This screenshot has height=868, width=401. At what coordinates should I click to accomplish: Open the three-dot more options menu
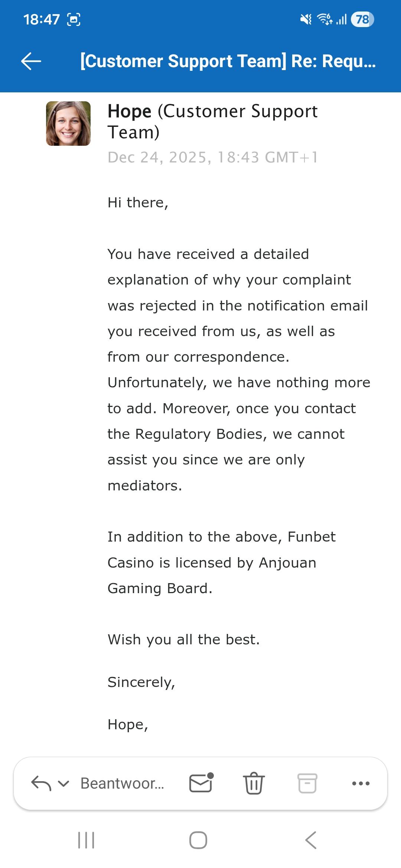[x=361, y=783]
